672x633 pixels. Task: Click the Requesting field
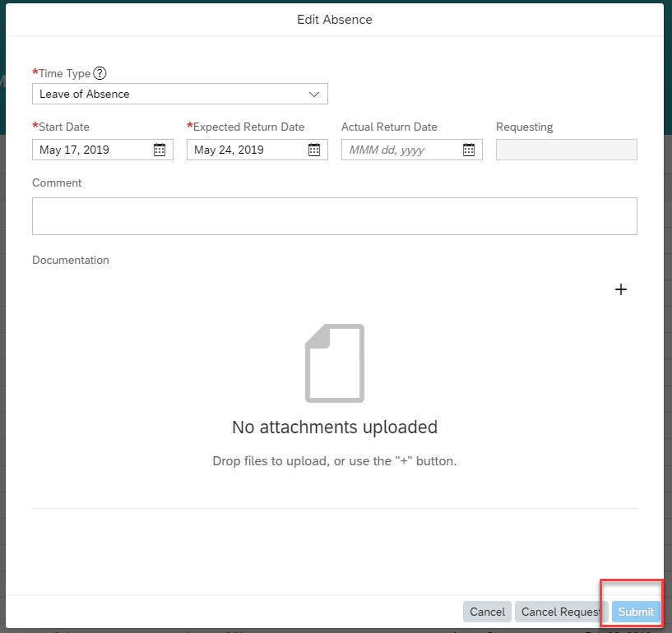(567, 150)
